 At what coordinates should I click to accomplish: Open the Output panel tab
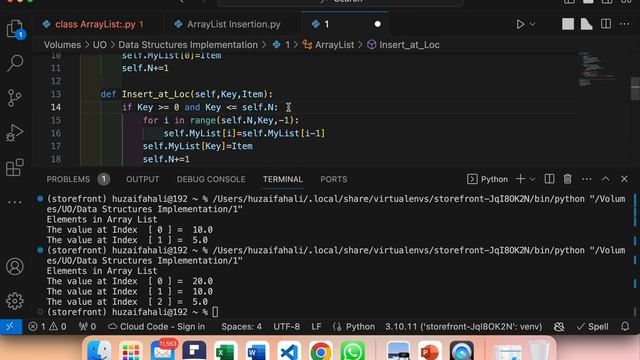(142, 180)
